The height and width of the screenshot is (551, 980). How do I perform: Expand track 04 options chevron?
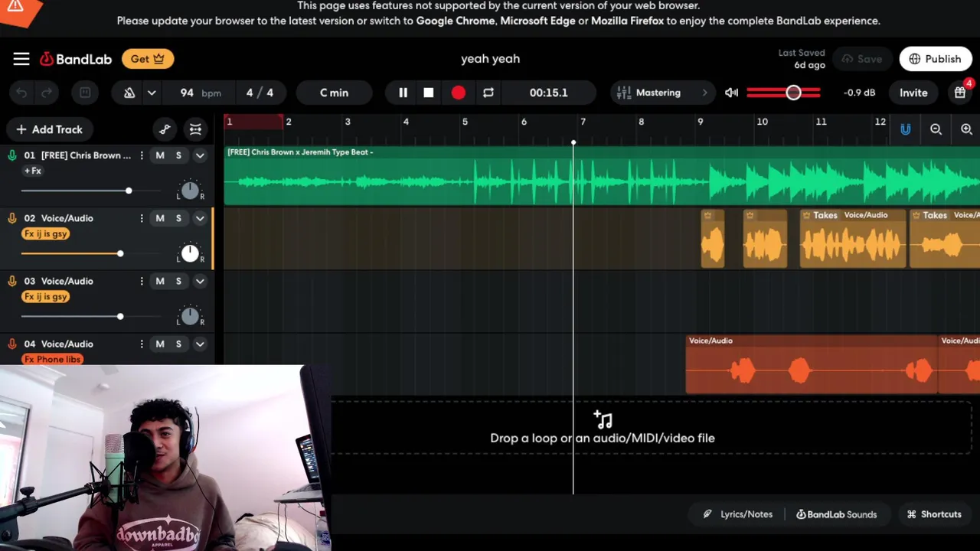point(200,344)
